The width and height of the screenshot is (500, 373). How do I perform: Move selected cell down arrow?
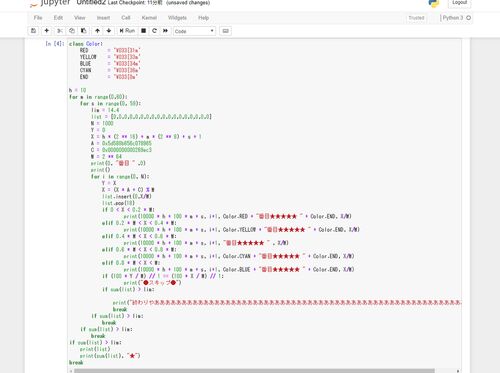tap(109, 31)
